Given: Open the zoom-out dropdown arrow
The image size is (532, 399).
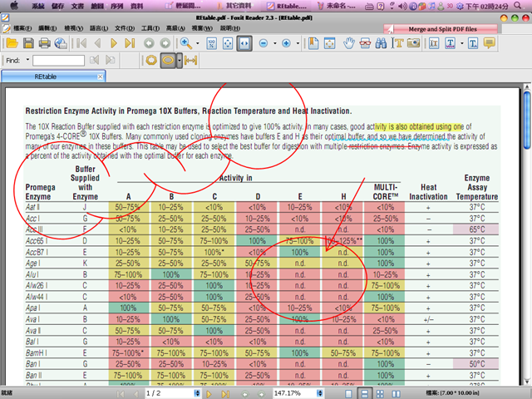Looking at the screenshot, I should pyautogui.click(x=275, y=43).
